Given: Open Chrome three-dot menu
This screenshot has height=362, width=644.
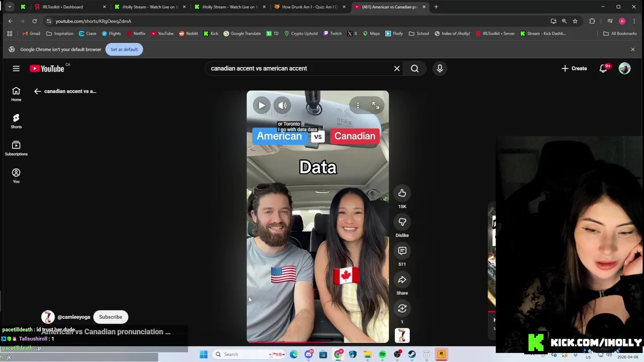Looking at the screenshot, I should coord(634,21).
